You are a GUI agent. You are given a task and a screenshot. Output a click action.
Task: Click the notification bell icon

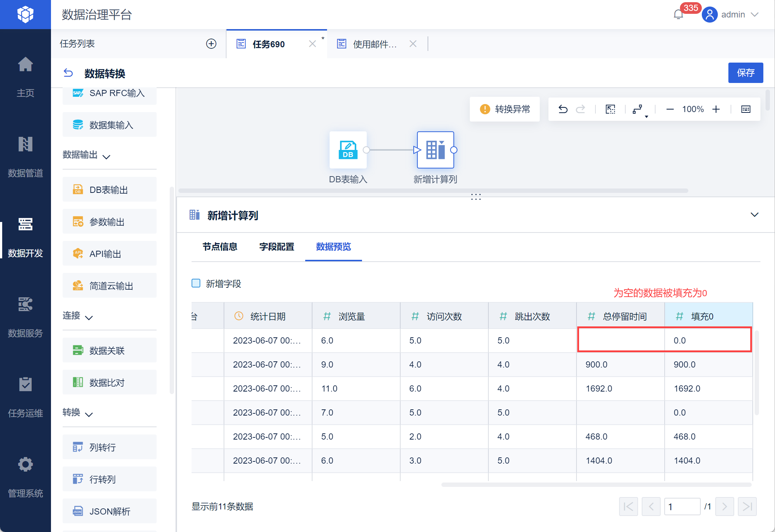point(678,15)
